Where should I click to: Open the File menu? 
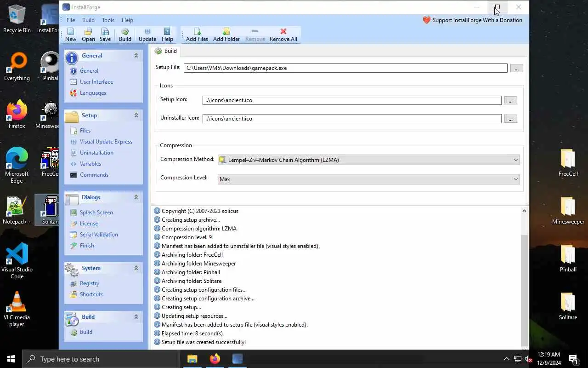coord(71,20)
